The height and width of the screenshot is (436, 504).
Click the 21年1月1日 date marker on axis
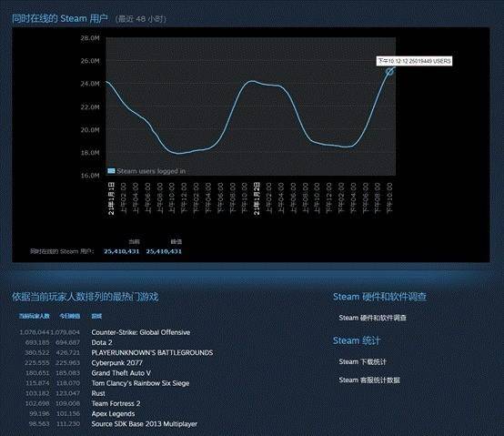[x=111, y=198]
